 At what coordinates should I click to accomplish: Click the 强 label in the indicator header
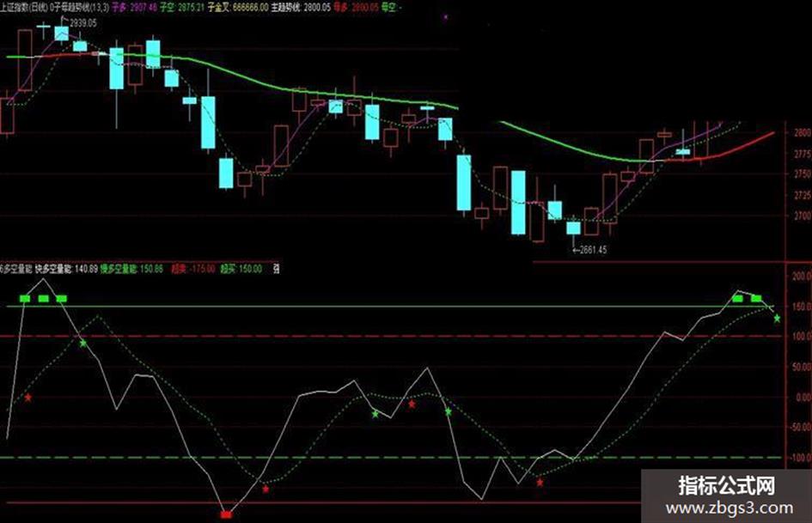pos(276,270)
